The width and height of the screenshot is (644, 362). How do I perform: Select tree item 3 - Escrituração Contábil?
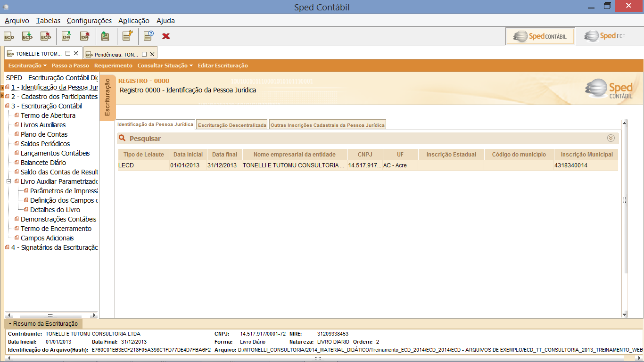point(46,106)
